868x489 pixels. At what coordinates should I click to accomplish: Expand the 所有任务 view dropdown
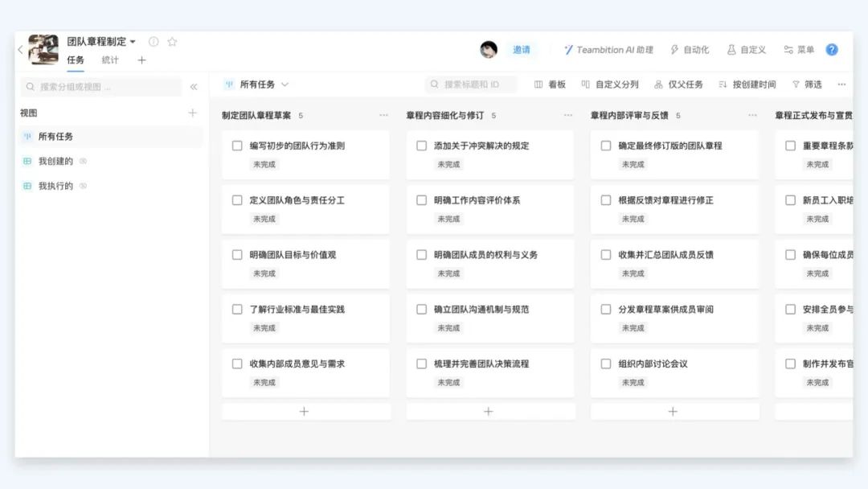coord(285,84)
